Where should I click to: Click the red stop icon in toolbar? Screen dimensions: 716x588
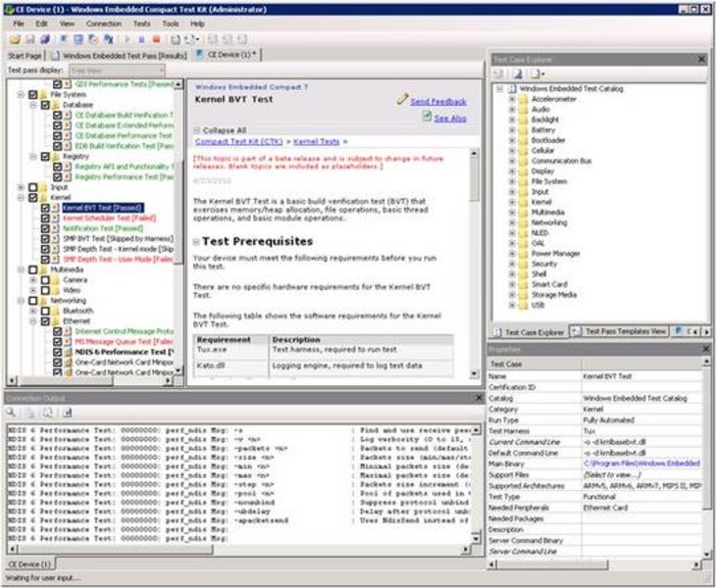pyautogui.click(x=155, y=39)
